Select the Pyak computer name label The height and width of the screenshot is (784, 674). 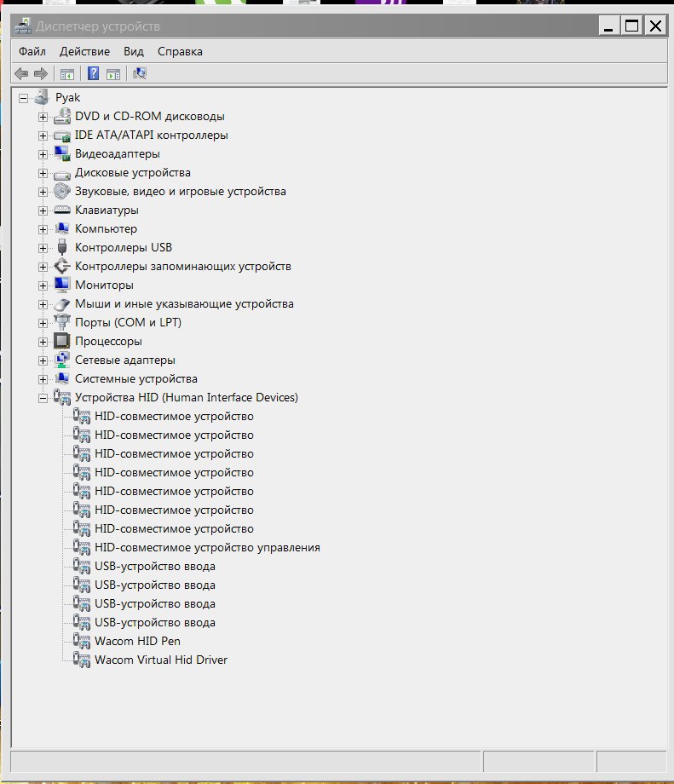(x=67, y=97)
